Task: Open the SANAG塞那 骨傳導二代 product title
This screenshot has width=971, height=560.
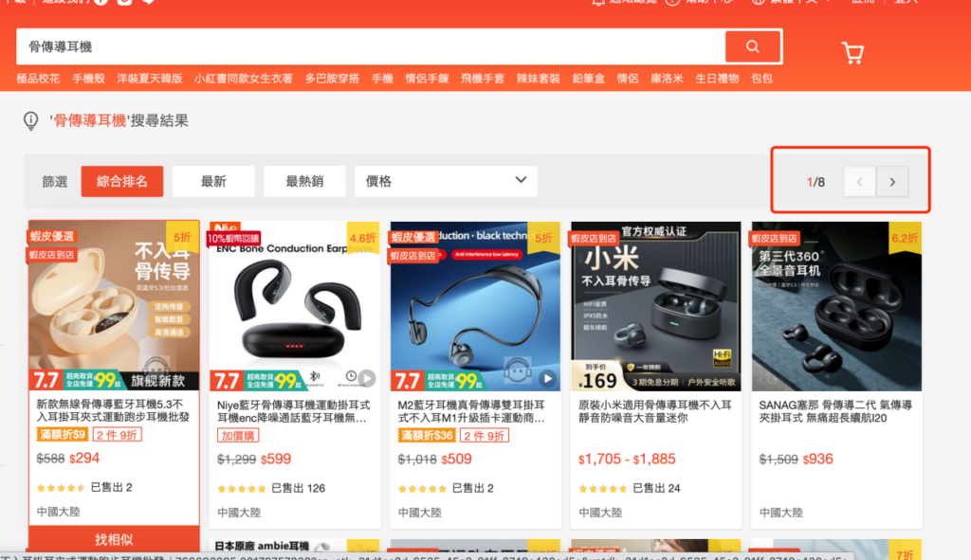Action: (836, 411)
